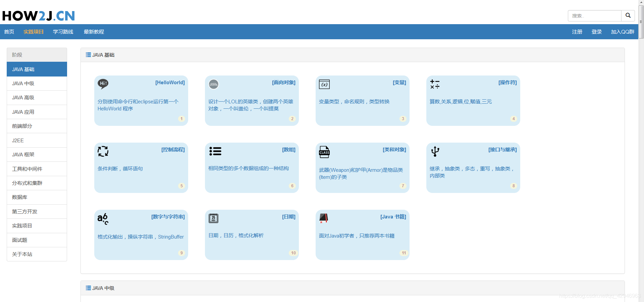Select JAVA 中级 in the sidebar

point(37,83)
